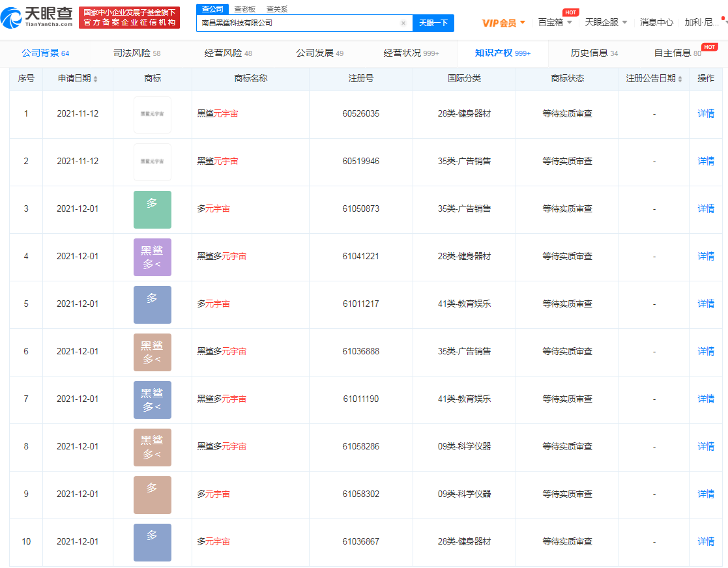Viewport: 728px width, 568px height.
Task: Switch to 查公司 search tab
Action: click(212, 9)
